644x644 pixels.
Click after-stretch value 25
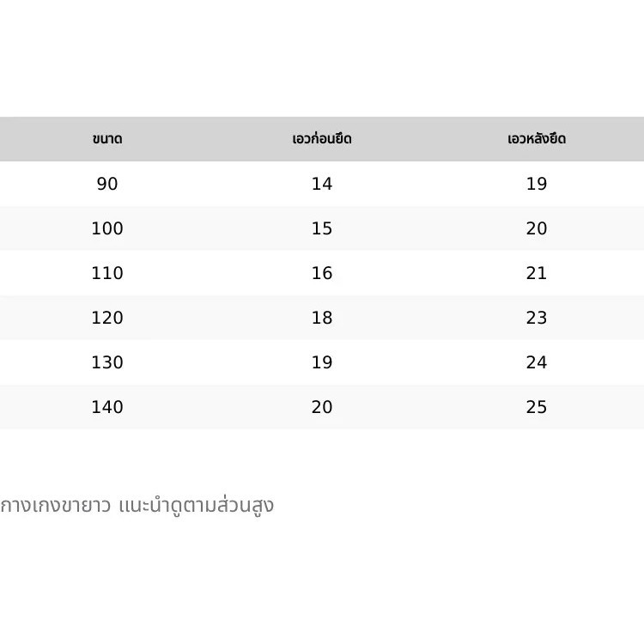click(x=537, y=407)
